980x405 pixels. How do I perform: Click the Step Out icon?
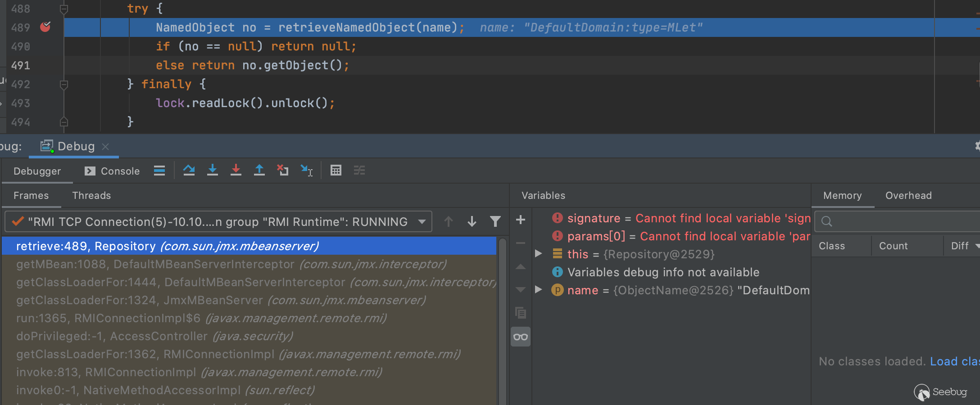pyautogui.click(x=259, y=171)
